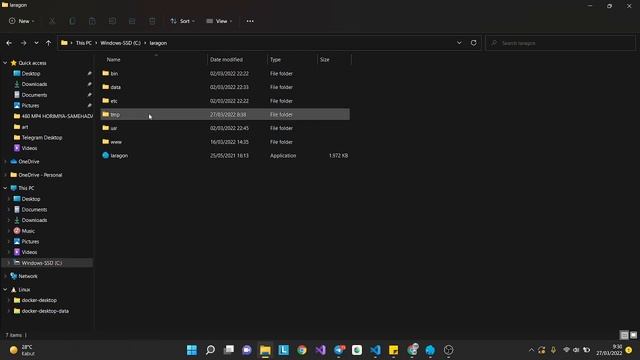Open Documents under Quick access

point(34,95)
